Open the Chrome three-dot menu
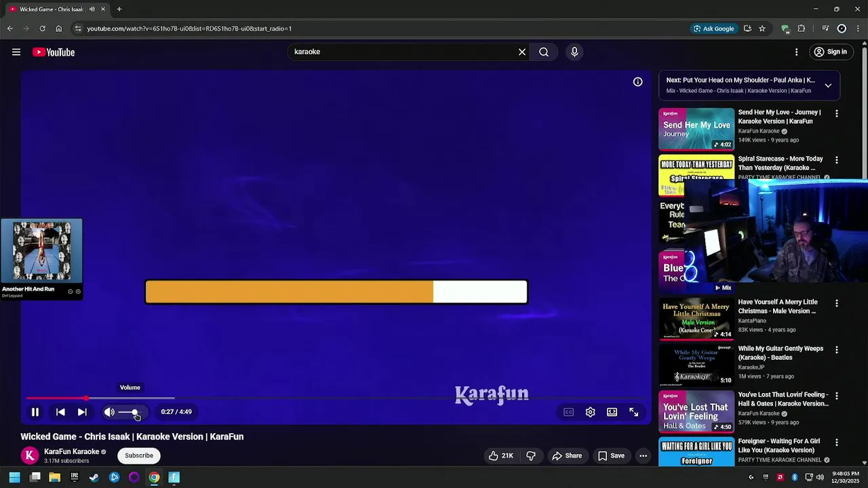 857,28
